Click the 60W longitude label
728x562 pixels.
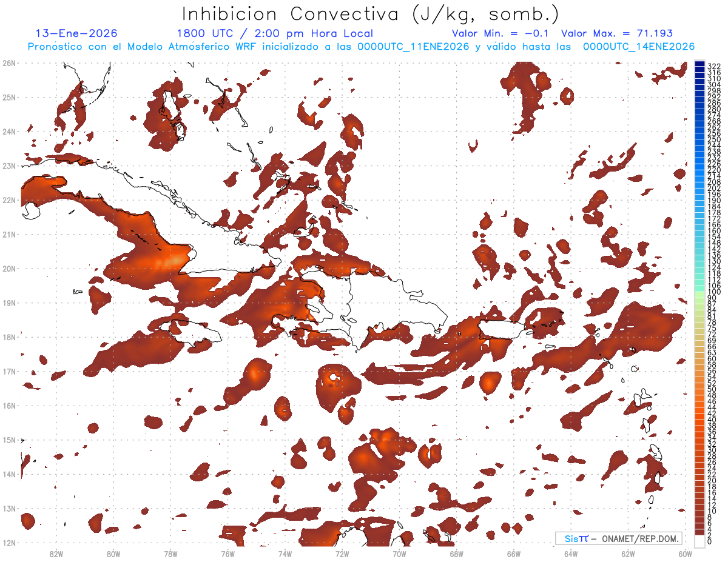(685, 554)
